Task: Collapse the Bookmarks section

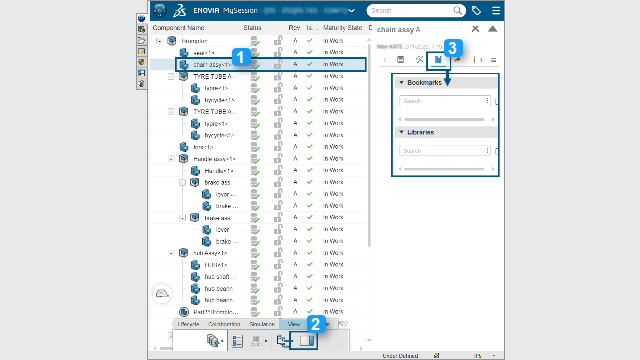Action: point(401,82)
